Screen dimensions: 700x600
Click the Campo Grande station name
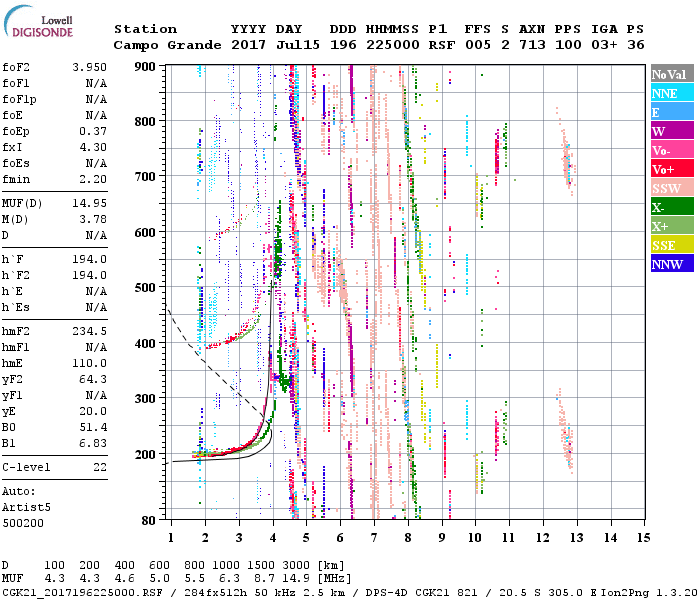[x=165, y=45]
